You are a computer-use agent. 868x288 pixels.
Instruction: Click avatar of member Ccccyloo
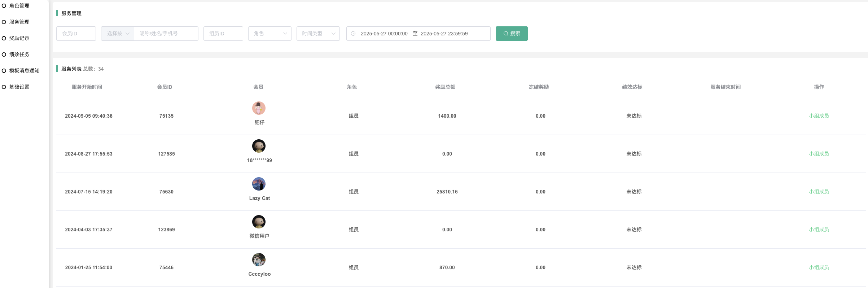[259, 260]
